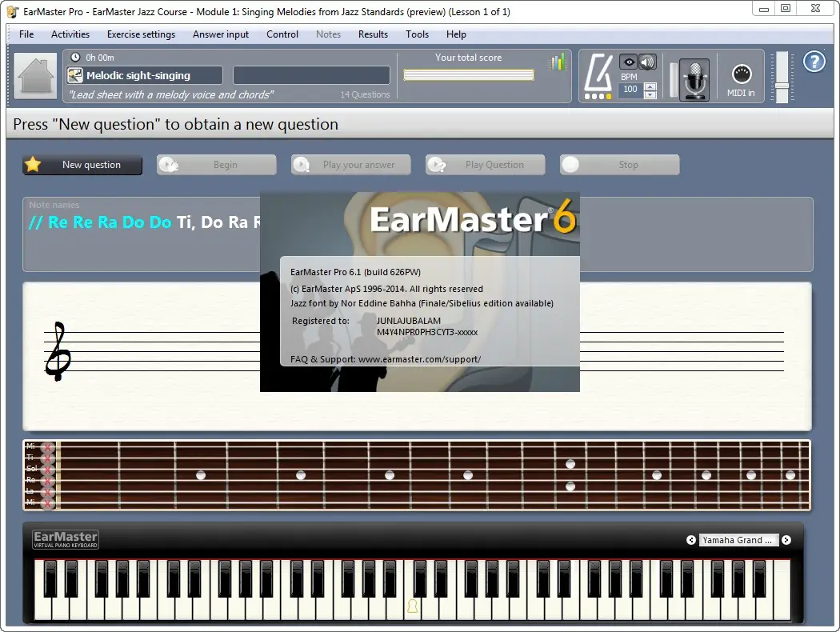840x632 pixels.
Task: Increase the BPM with up arrow
Action: click(x=650, y=86)
